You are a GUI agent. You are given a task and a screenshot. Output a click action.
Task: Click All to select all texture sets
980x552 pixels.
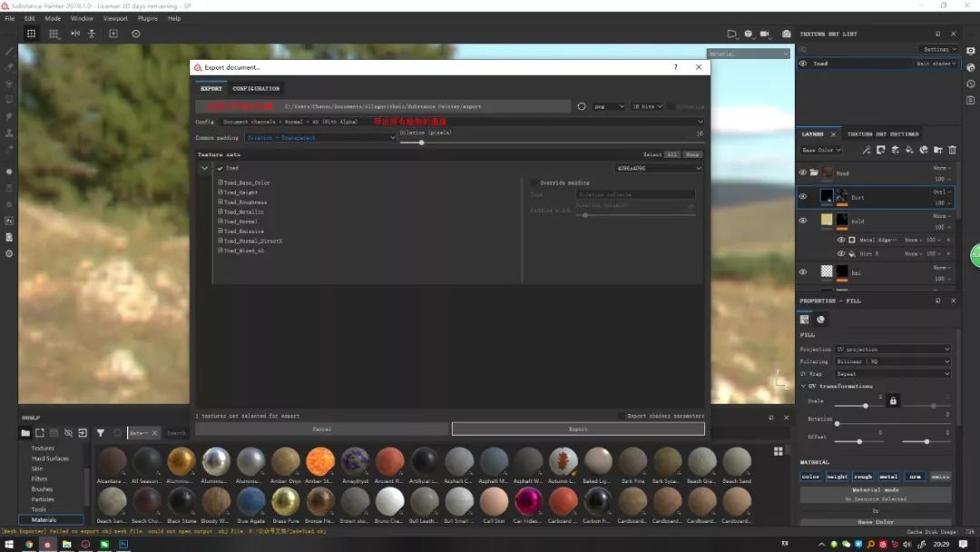(672, 154)
